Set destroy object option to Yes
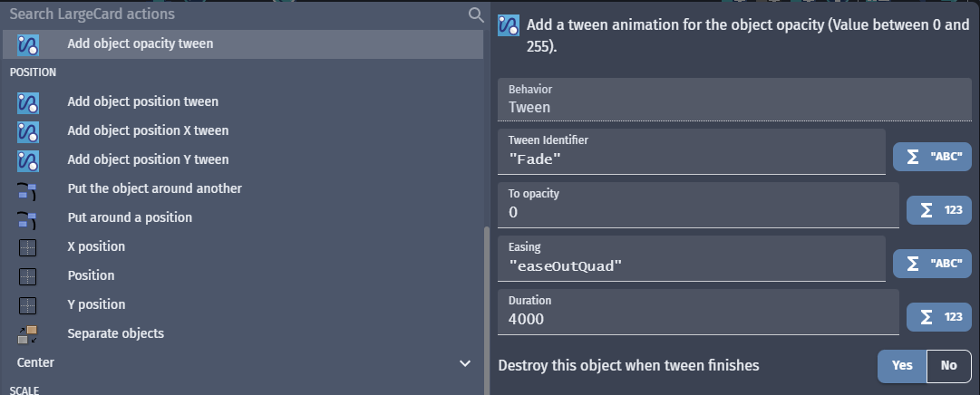980x395 pixels. 902,366
